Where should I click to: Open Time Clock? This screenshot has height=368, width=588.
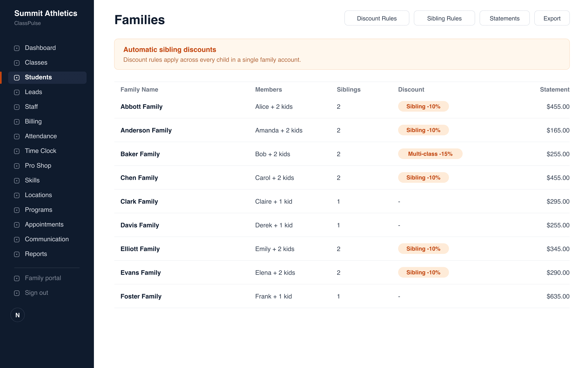click(47, 151)
